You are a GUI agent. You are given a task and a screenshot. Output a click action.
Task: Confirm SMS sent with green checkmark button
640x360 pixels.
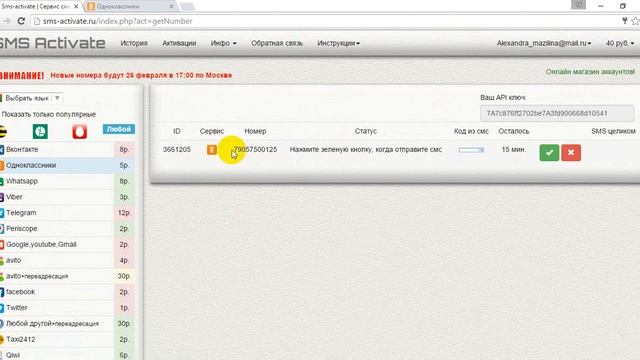(x=549, y=153)
